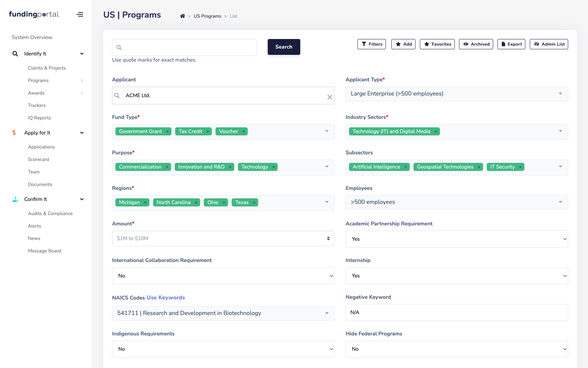Screen dimensions: 588x368
Task: Open the NAICS Codes dropdown
Action: (326, 313)
